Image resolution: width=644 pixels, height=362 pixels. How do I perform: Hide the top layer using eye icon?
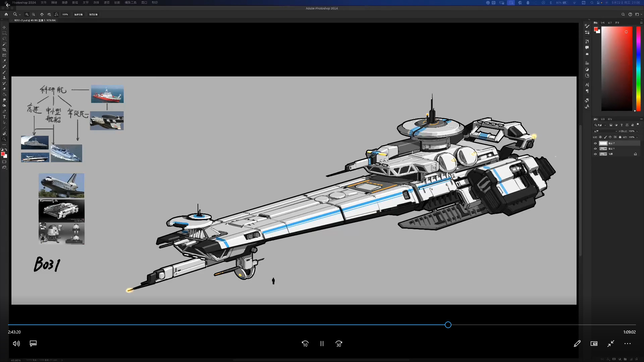point(595,143)
